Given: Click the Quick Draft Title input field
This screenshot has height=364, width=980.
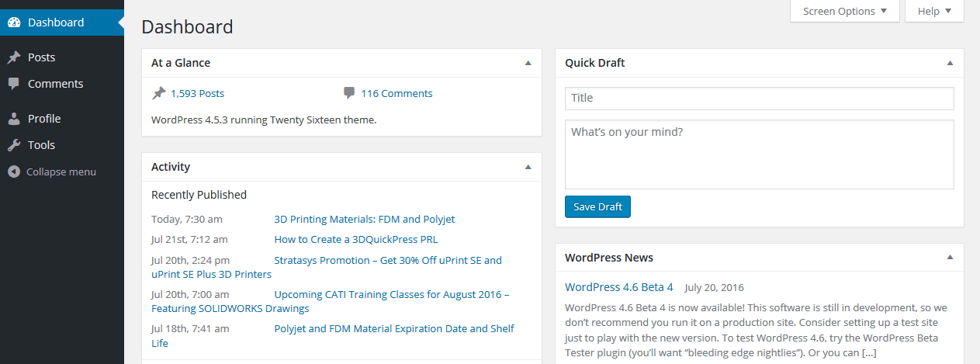Looking at the screenshot, I should click(760, 99).
